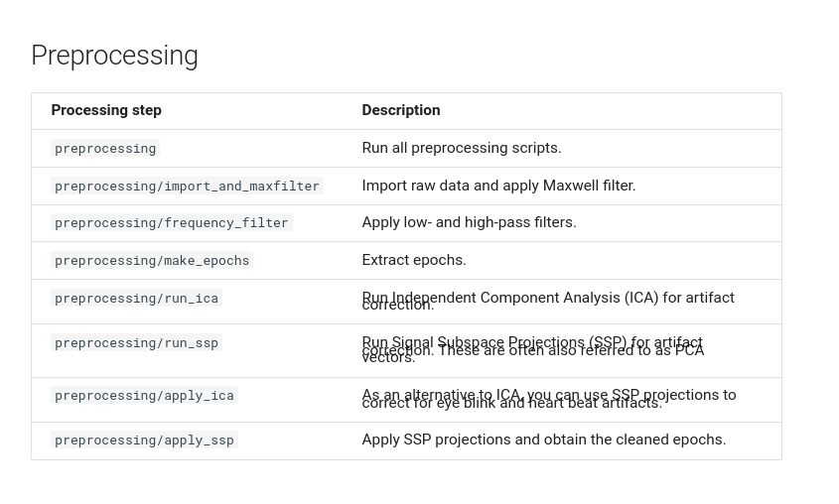The width and height of the screenshot is (839, 504).
Task: Click 'As an alternative to ICA' description
Action: coord(549,399)
